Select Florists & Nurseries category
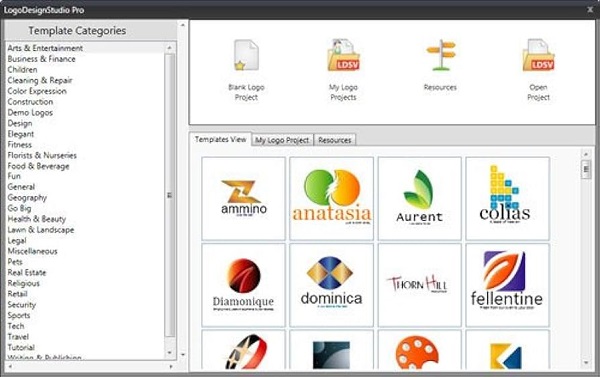 (x=42, y=155)
